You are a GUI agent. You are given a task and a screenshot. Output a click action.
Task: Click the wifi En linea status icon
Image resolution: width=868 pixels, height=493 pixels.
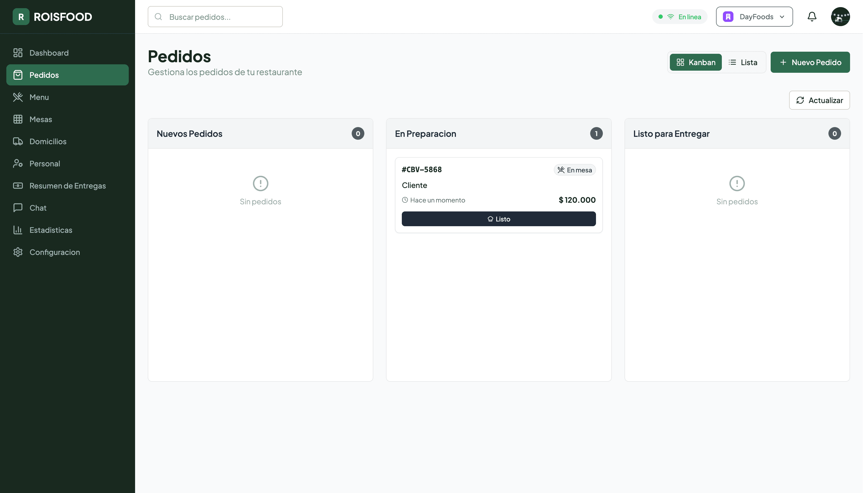(x=670, y=17)
